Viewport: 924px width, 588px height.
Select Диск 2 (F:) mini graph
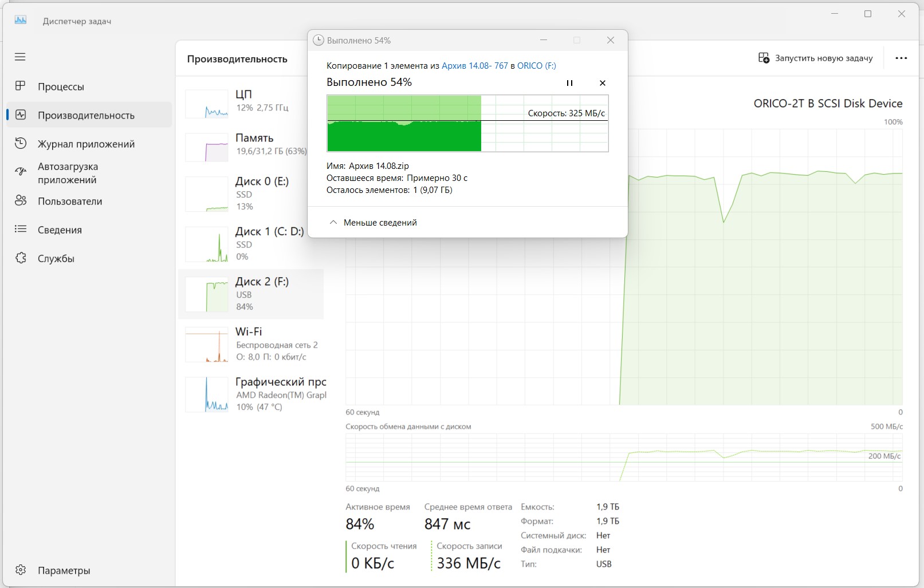207,294
